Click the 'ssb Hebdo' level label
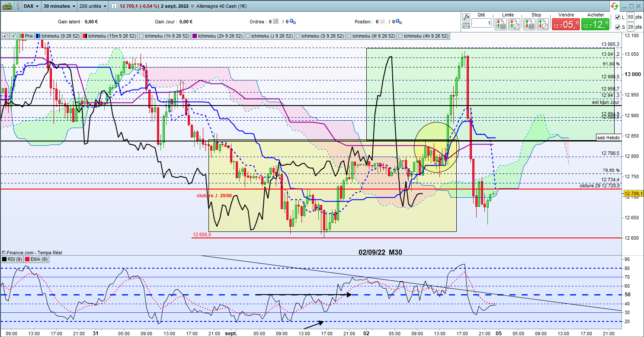The width and height of the screenshot is (644, 337). (608, 137)
